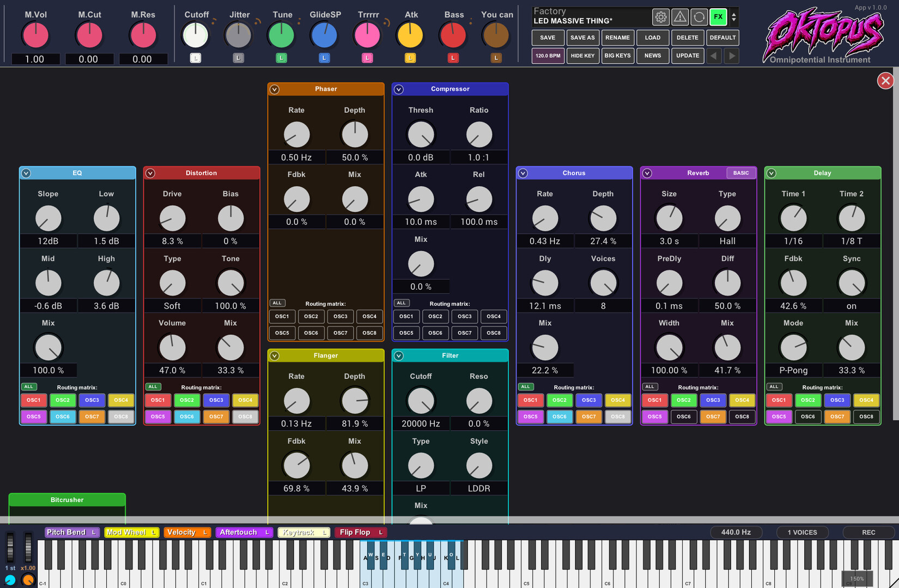The image size is (899, 588).
Task: Go to the previous preset with left arrow
Action: [x=714, y=56]
